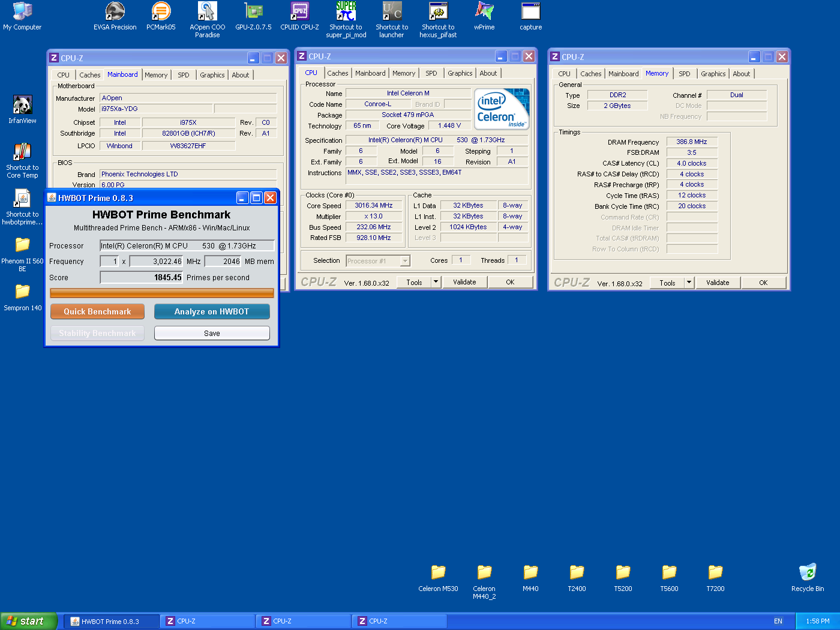Click Frequency field 3,022.46

[x=157, y=261]
